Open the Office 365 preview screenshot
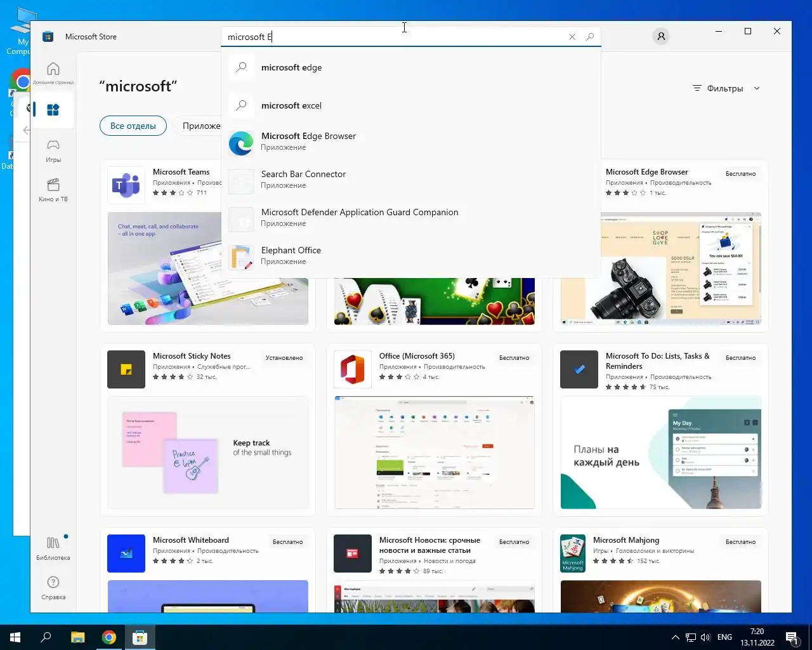812x650 pixels. coord(435,453)
